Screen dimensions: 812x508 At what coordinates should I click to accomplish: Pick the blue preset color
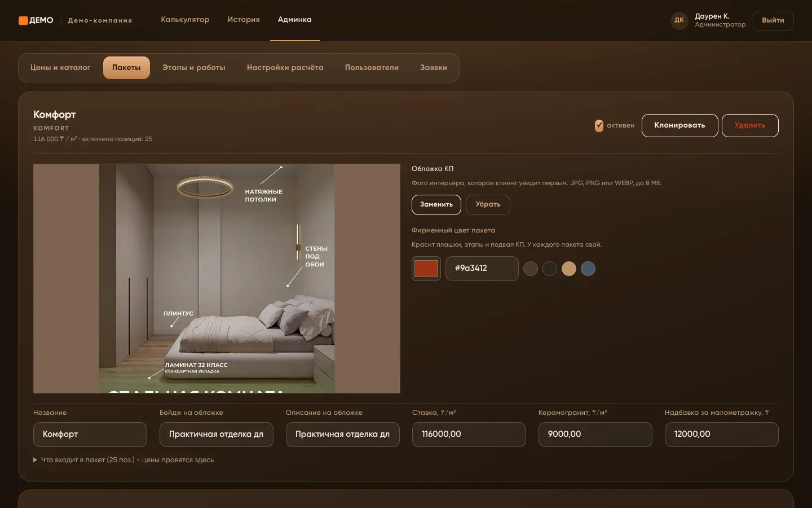tap(588, 269)
